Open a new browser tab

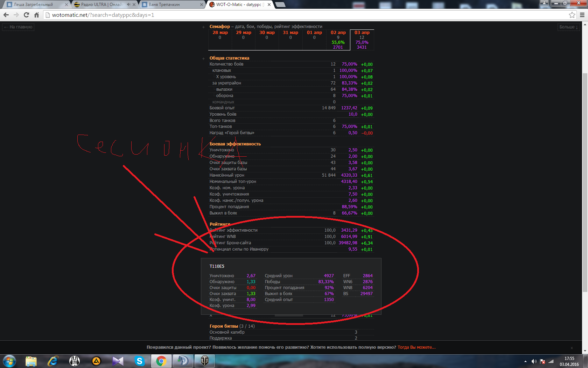[x=280, y=5]
